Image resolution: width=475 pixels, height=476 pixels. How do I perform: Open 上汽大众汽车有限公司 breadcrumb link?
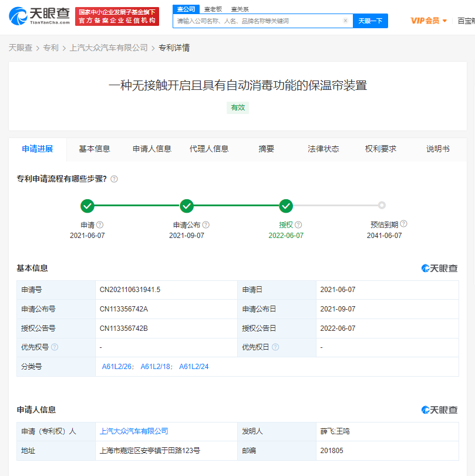coord(109,48)
